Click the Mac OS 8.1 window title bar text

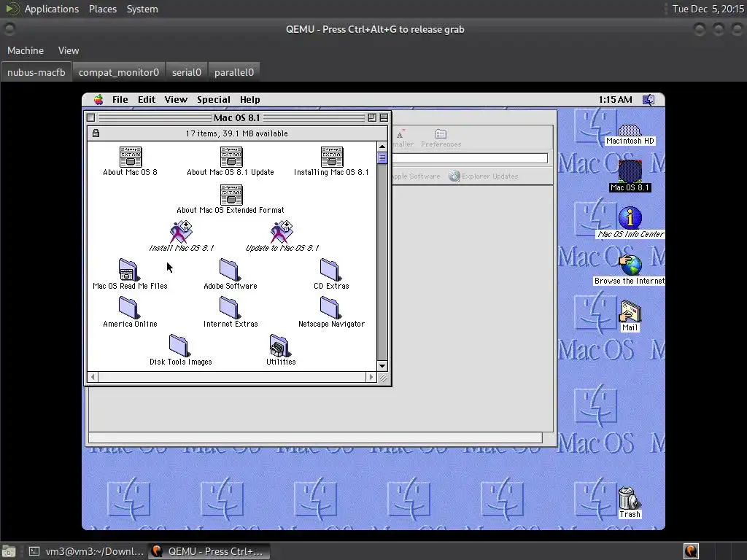(x=237, y=117)
